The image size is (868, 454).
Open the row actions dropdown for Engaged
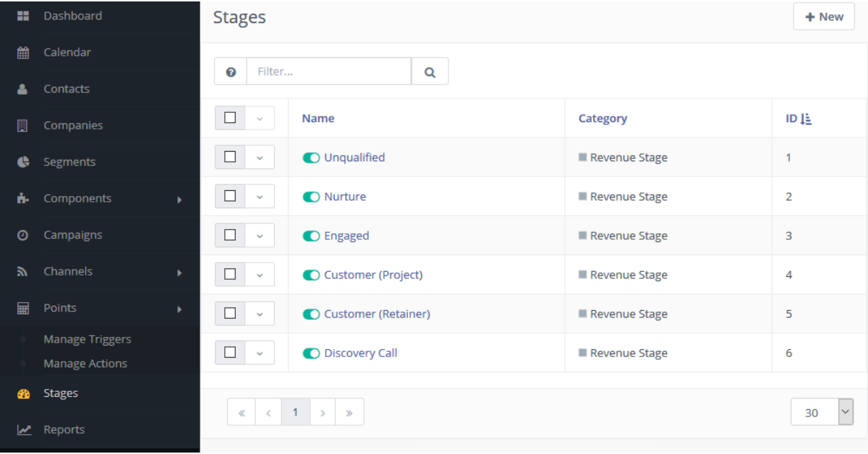click(x=260, y=236)
